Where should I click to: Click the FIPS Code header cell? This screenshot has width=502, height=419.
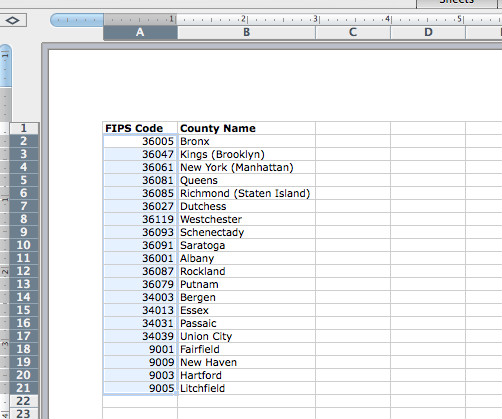pyautogui.click(x=140, y=128)
